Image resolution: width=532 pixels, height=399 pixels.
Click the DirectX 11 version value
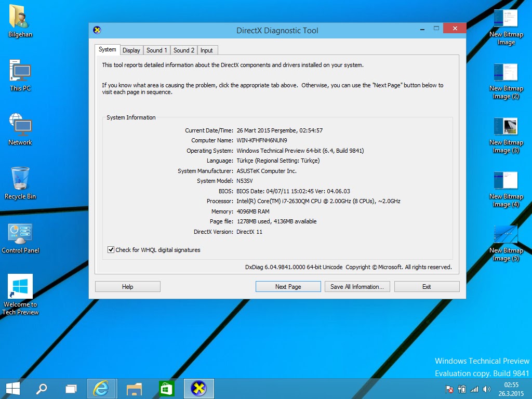[249, 232]
